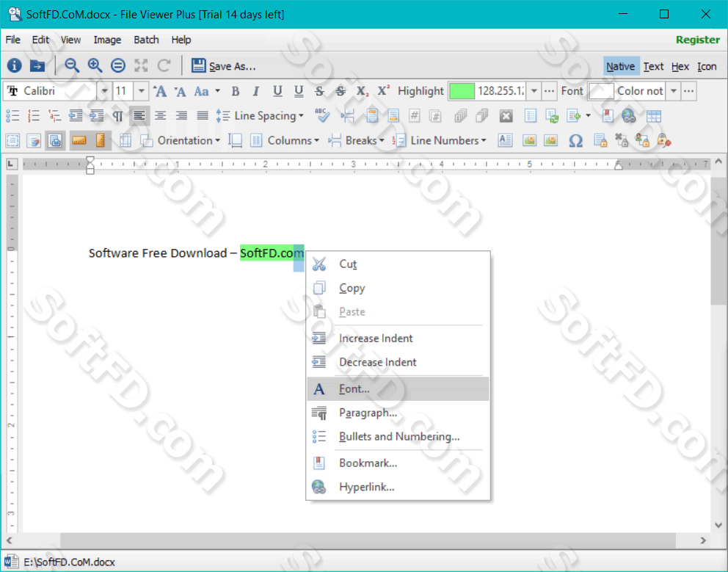The width and height of the screenshot is (728, 572).
Task: Insert a numbered list
Action: [34, 116]
